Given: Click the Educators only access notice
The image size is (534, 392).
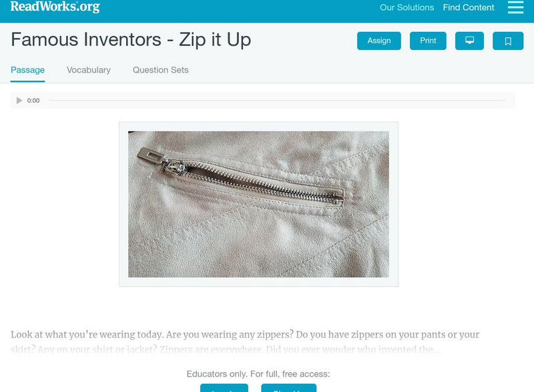Looking at the screenshot, I should [258, 374].
